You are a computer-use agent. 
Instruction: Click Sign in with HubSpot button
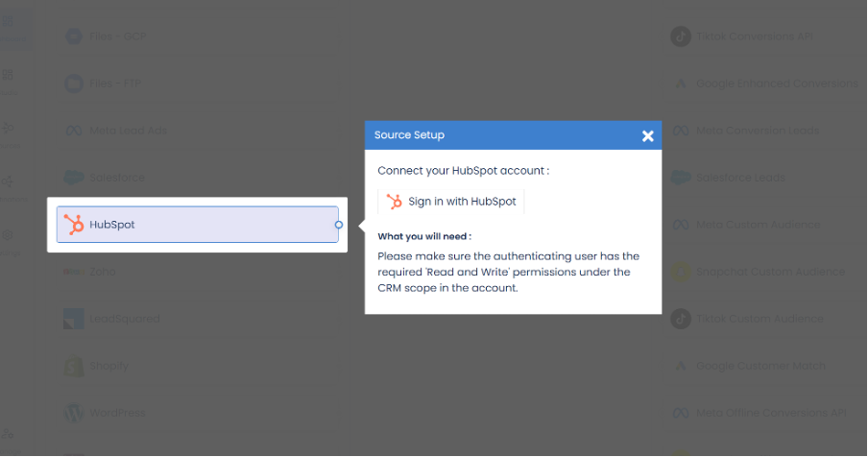click(450, 202)
